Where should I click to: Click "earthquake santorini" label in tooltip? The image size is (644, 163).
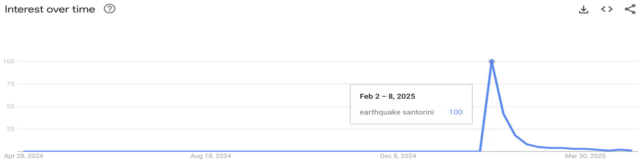point(397,112)
